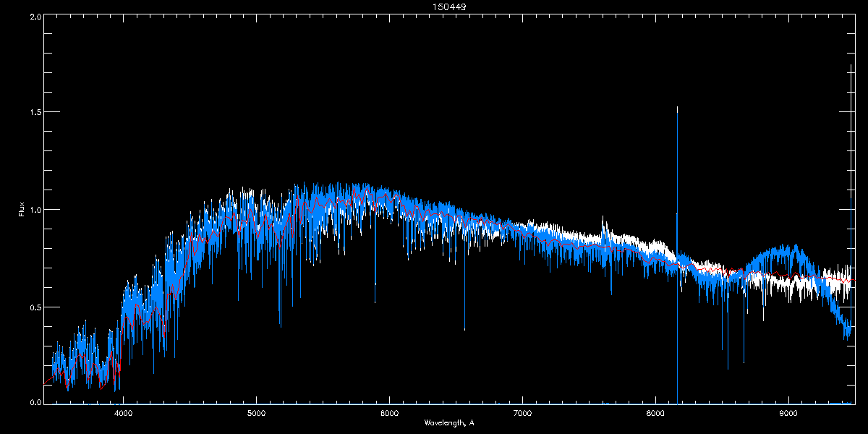Click the 1.0 y-axis tick label
868x434 pixels.
34,210
